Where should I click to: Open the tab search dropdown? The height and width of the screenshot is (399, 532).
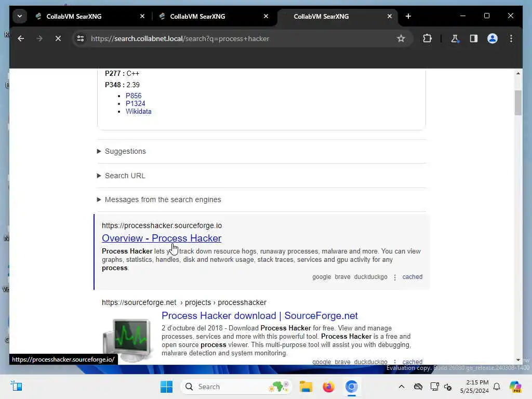pos(20,16)
